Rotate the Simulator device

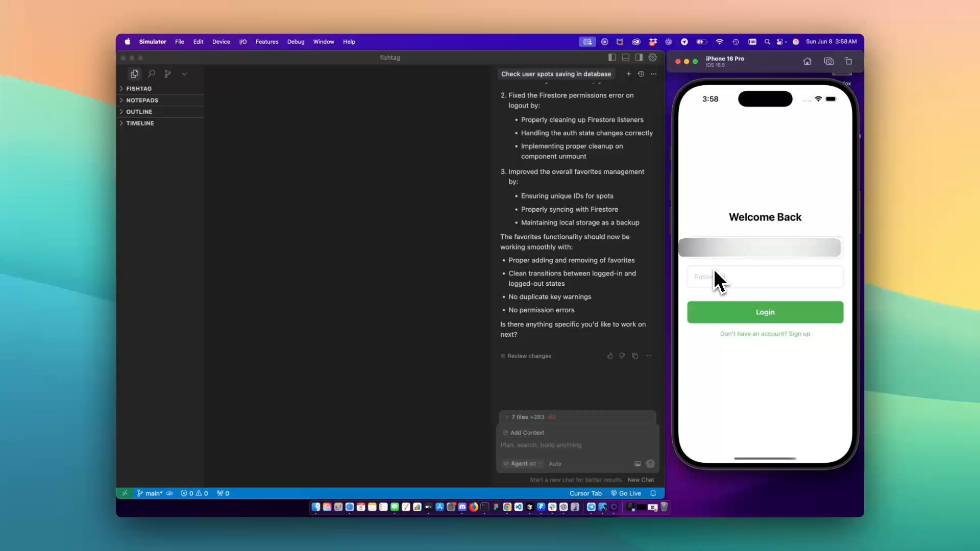click(848, 61)
